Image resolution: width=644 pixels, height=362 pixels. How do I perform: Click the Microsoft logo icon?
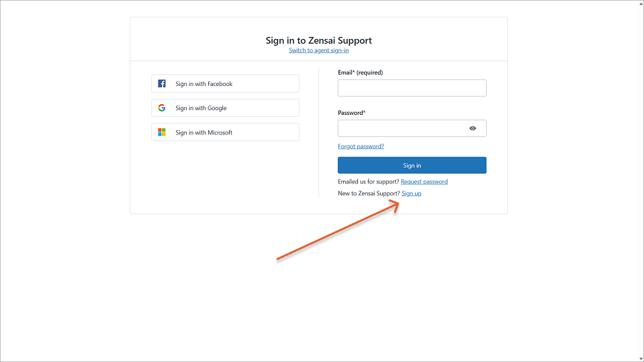pos(162,132)
